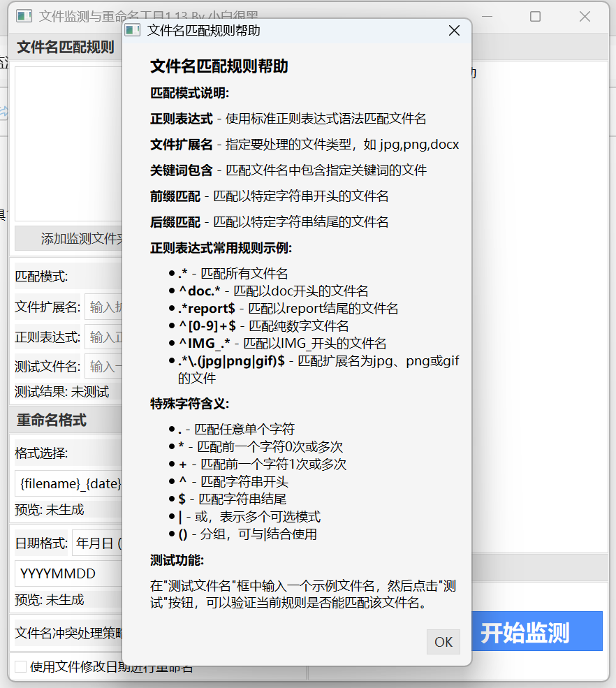Click the 特殊字符含义: subheading
This screenshot has height=688, width=616.
pos(189,404)
